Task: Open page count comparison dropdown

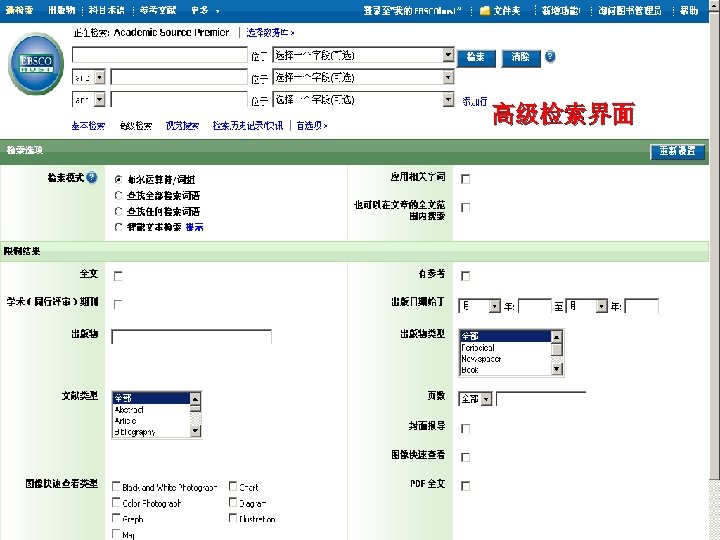Action: click(476, 399)
